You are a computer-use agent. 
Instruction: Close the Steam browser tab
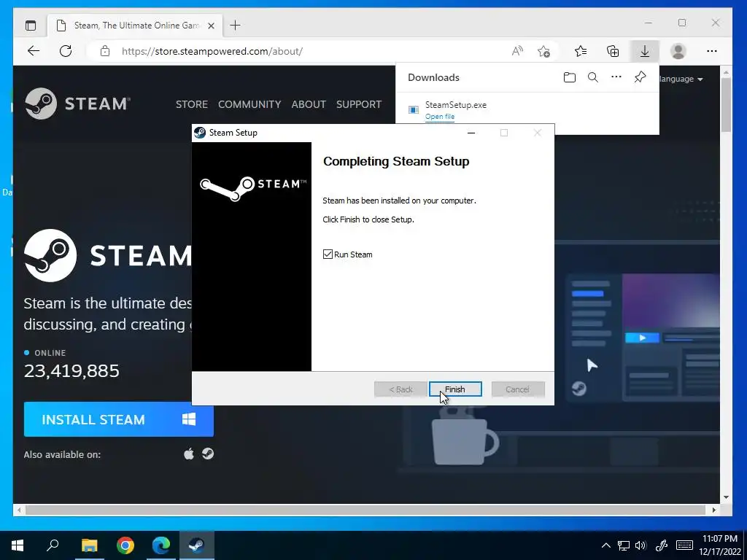212,26
